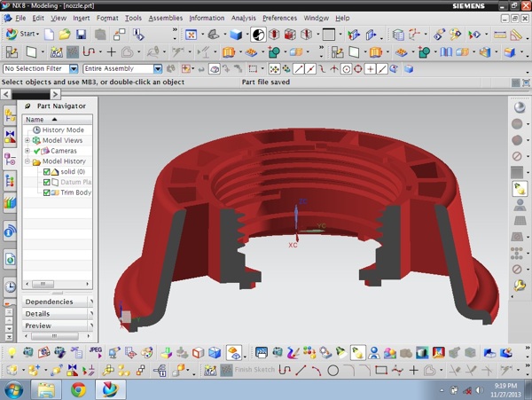Click the Point plus icon in feature toolbar
Screen dimensions: 532x400
click(112, 52)
